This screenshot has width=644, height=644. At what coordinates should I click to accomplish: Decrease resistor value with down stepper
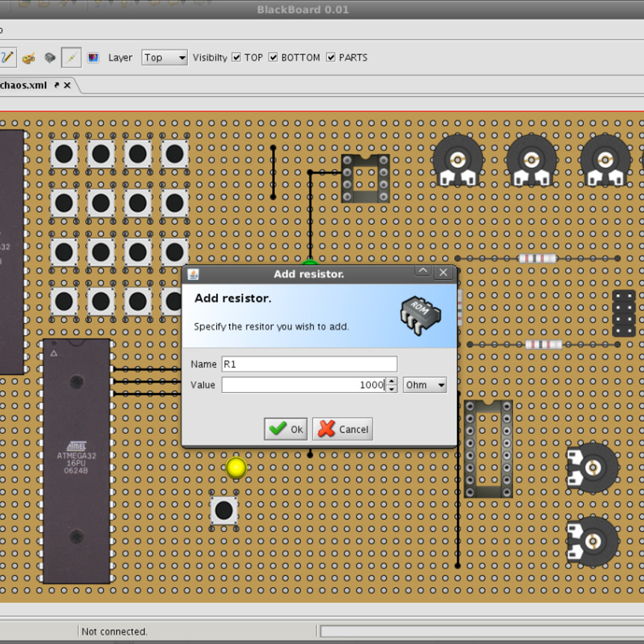392,389
